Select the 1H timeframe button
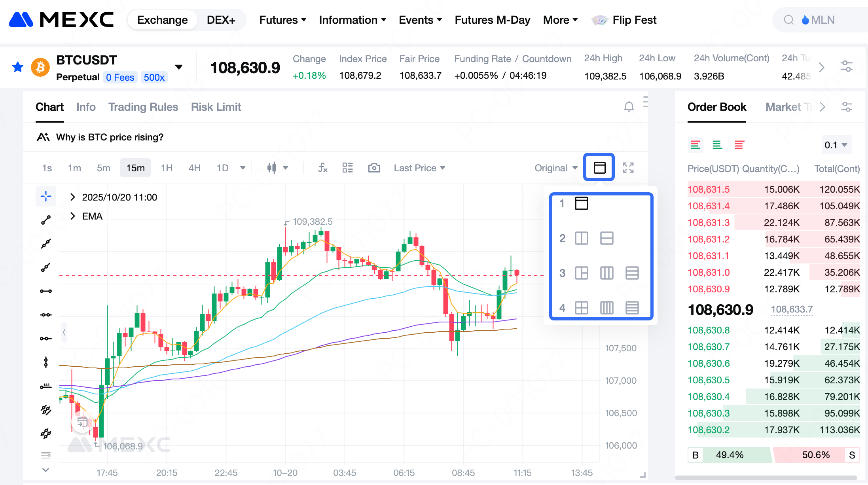Screen dimensions: 868x485 167,168
